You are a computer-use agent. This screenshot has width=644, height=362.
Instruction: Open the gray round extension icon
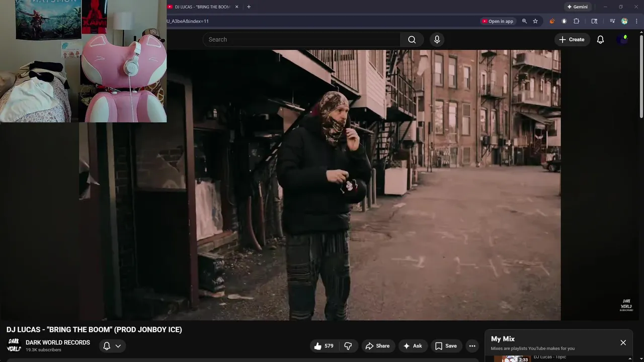[x=564, y=21]
